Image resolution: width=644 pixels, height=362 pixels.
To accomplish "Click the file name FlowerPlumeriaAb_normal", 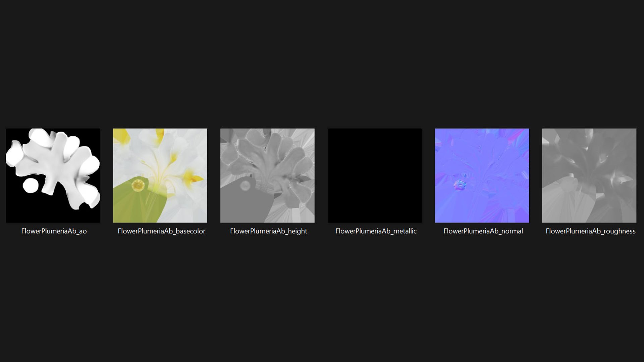I will pyautogui.click(x=483, y=231).
